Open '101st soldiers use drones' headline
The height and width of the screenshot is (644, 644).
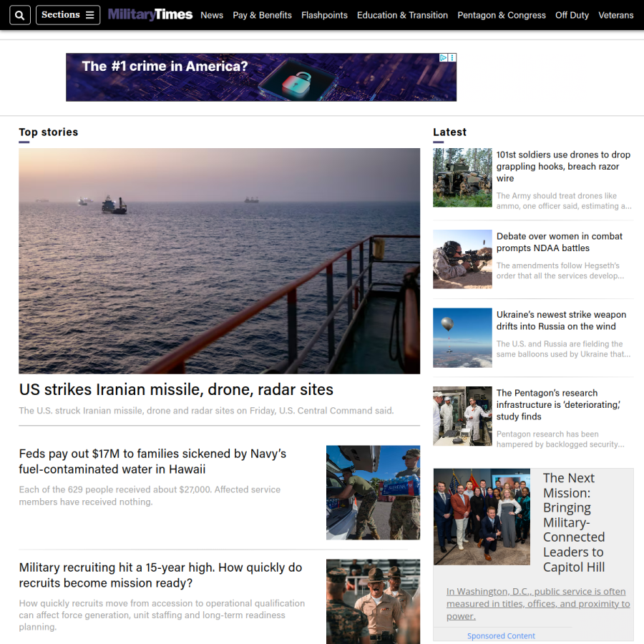pyautogui.click(x=563, y=166)
